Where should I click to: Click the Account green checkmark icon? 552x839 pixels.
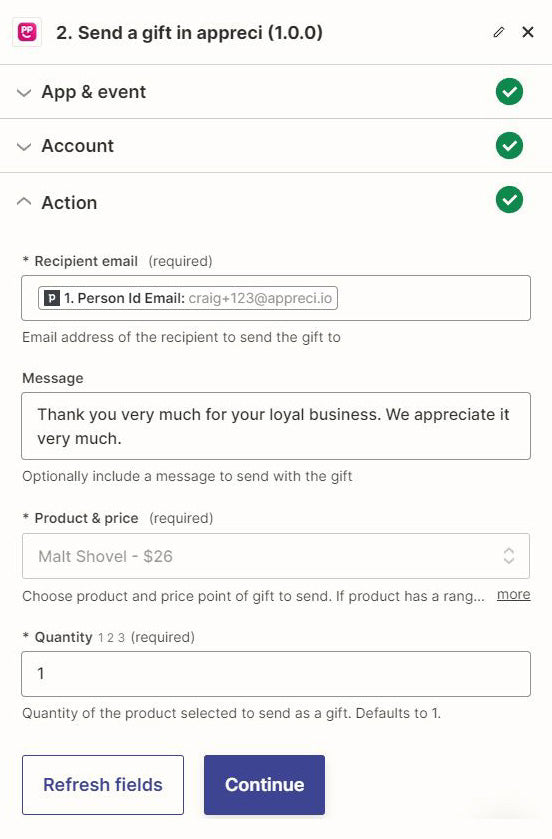(x=509, y=146)
